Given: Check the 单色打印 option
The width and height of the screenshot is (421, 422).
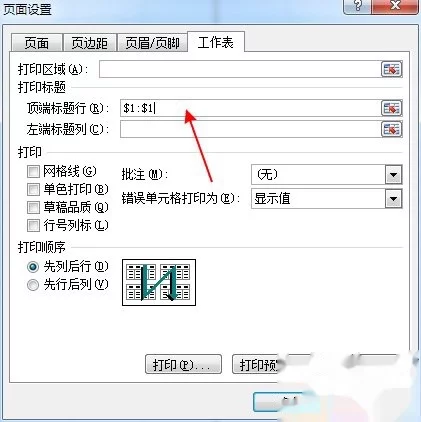Looking at the screenshot, I should pos(33,190).
